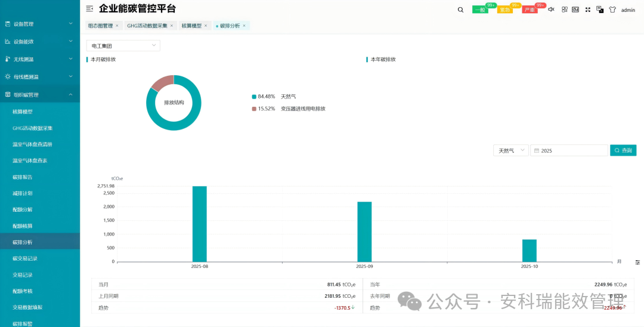The image size is (644, 327).
Task: Switch to the 核算模型 tab
Action: pyautogui.click(x=191, y=26)
